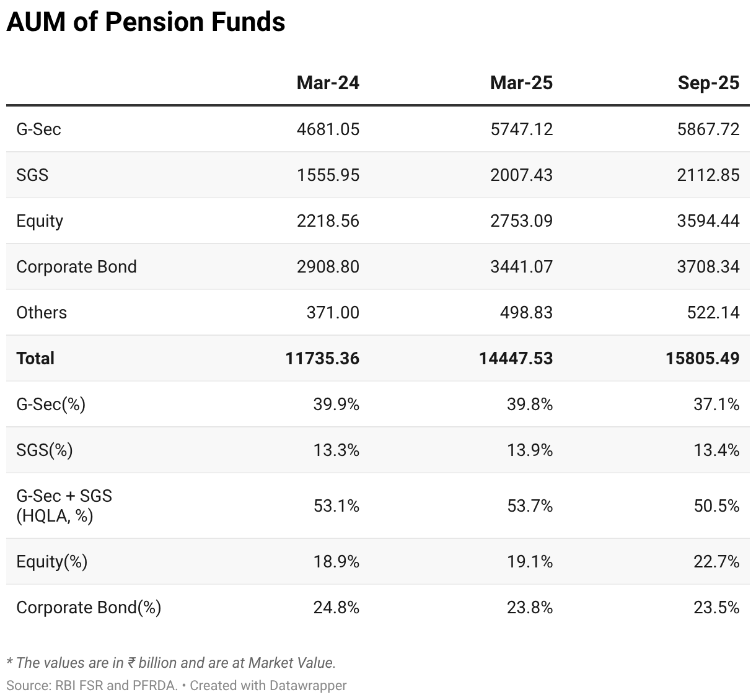Click the Corporate Bond row label
Viewport: 756px width, 700px height.
pos(76,266)
